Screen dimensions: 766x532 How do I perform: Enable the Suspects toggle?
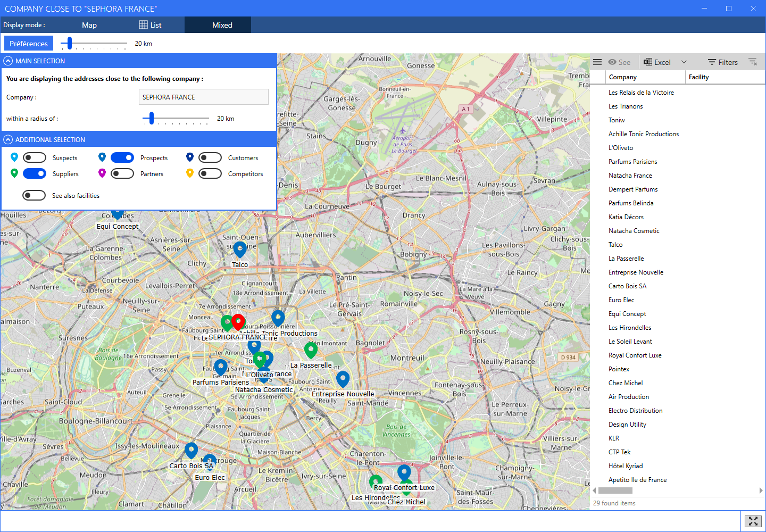[x=34, y=157]
